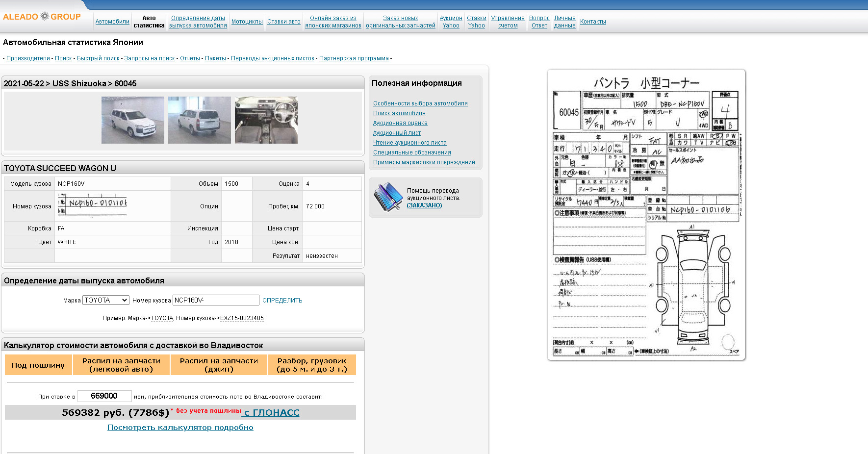Viewport: 868px width, 454px height.
Task: Click the translation help book icon
Action: tap(388, 197)
